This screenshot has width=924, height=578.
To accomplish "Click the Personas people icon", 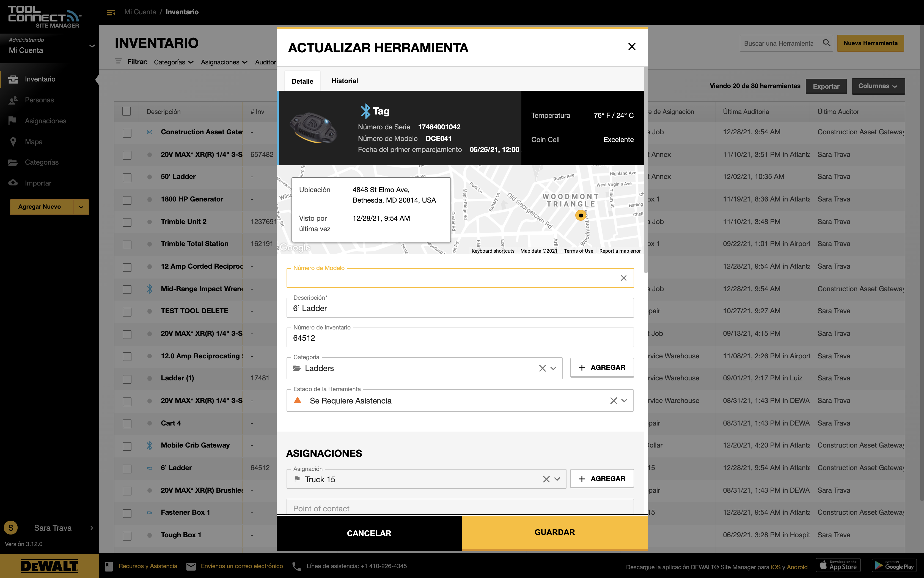I will pos(13,100).
